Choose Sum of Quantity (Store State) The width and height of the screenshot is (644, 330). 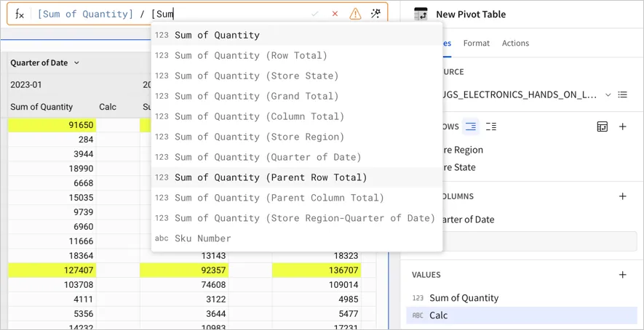coord(297,76)
